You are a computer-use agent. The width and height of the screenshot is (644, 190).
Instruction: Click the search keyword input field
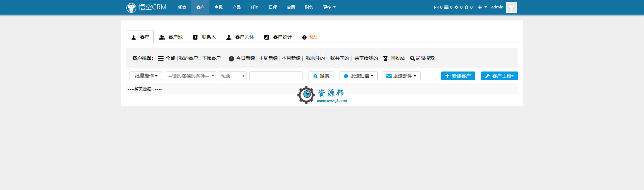276,76
